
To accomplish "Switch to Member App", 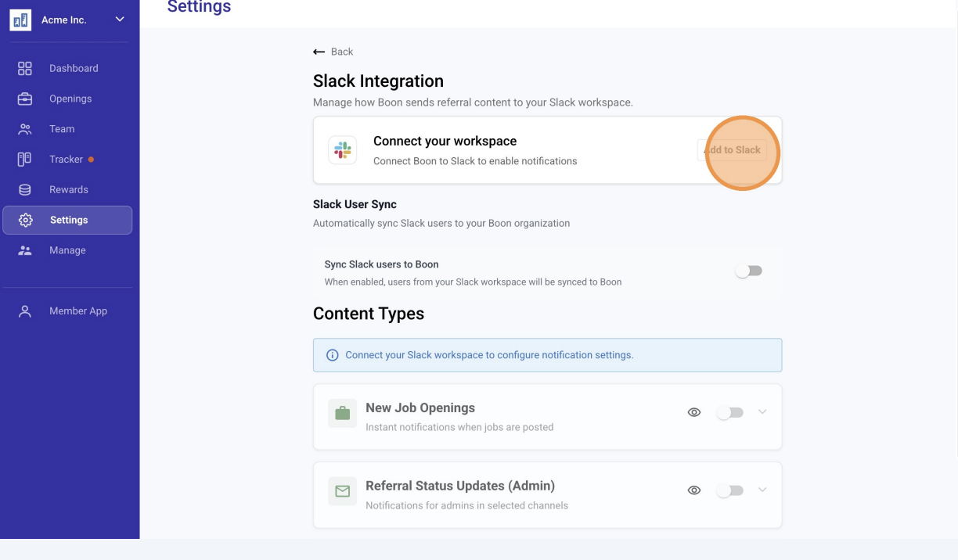I will pos(78,311).
